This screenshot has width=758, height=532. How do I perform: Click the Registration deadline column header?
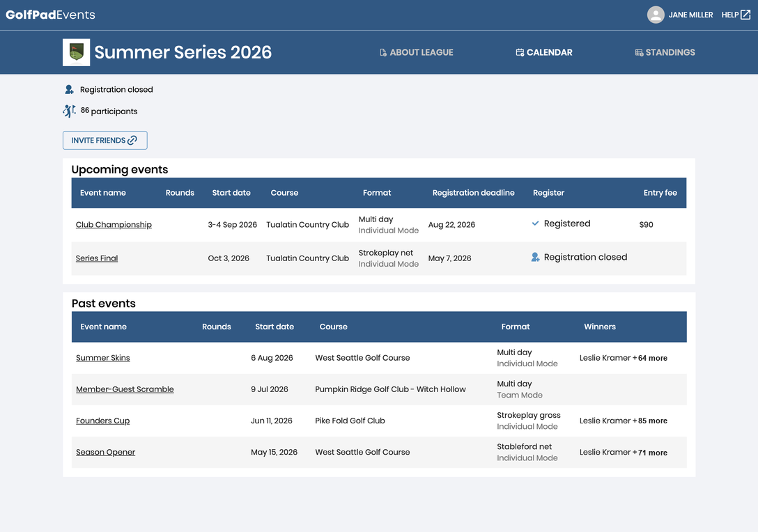473,193
